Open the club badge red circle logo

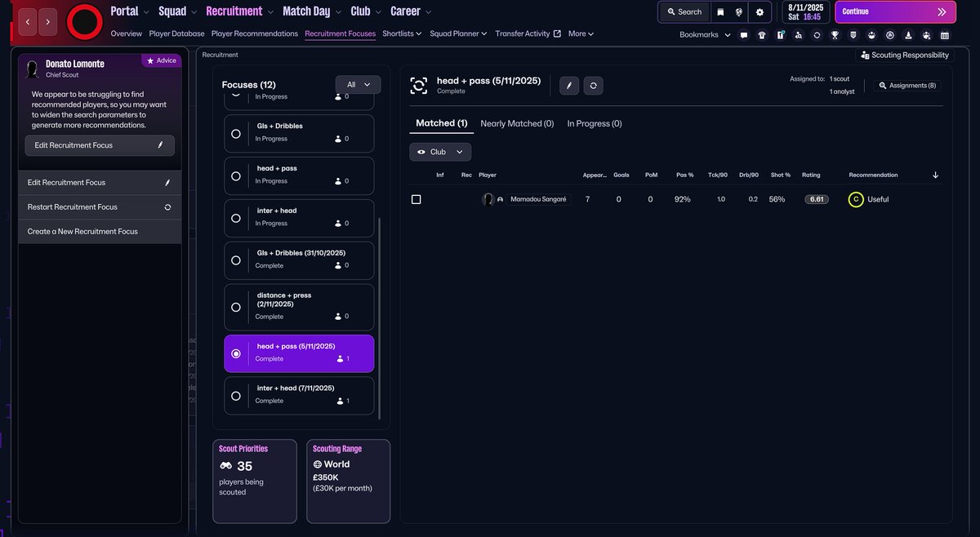click(83, 22)
